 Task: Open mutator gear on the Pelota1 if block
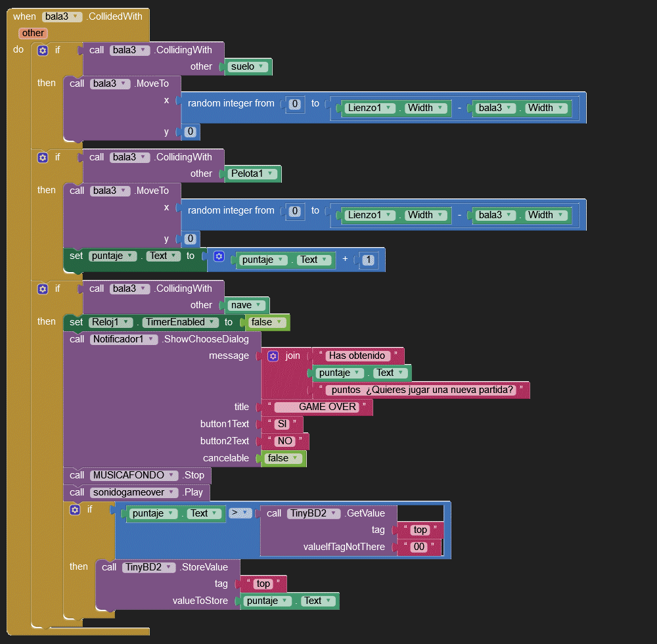click(43, 157)
